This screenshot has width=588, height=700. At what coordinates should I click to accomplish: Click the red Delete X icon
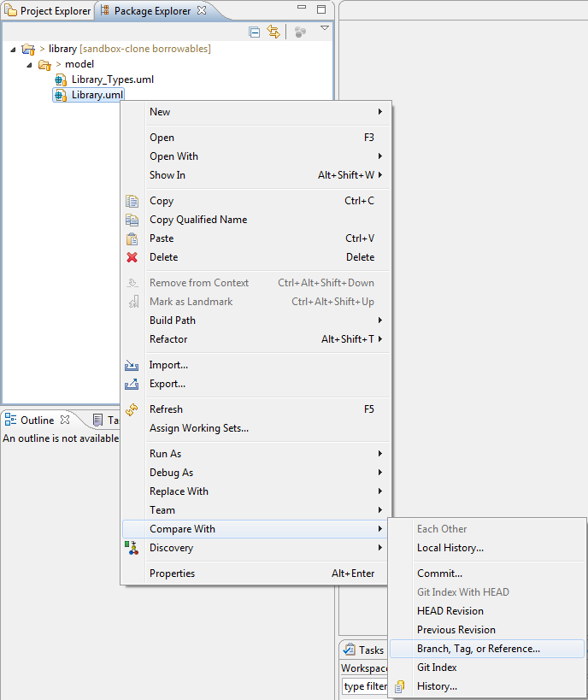point(132,257)
